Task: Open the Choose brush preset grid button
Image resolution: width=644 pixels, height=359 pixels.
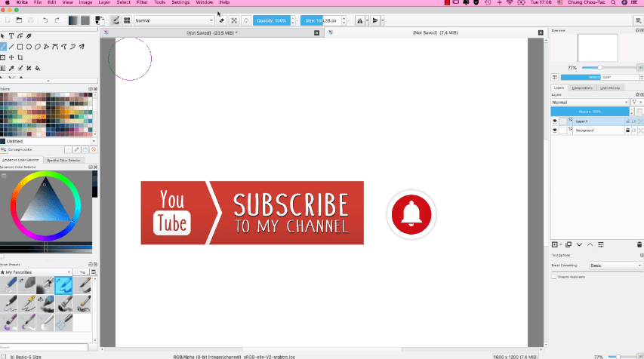Action: click(127, 20)
